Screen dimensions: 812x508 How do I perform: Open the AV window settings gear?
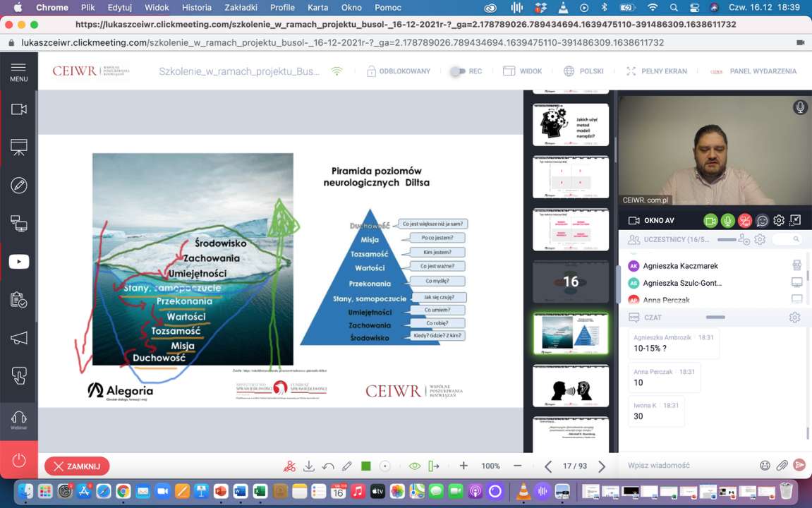tap(779, 221)
